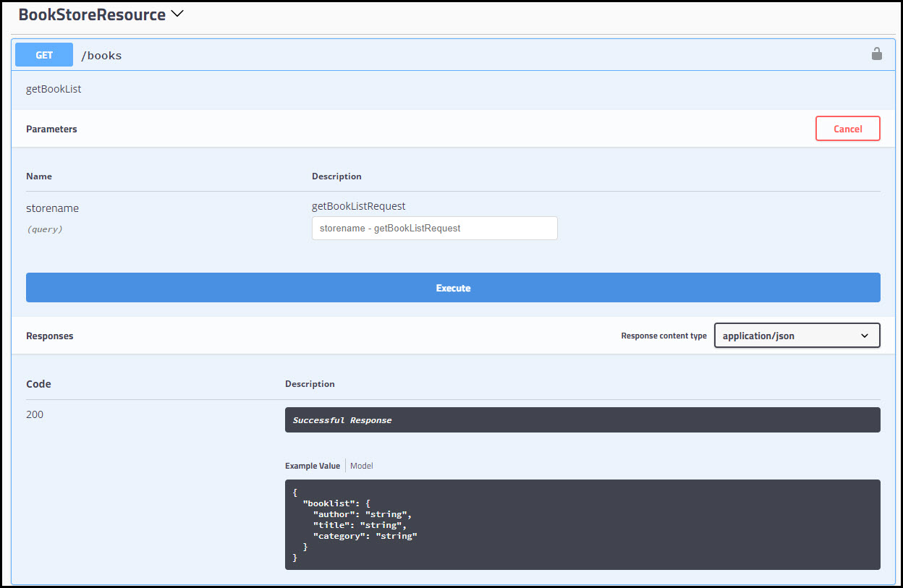The height and width of the screenshot is (588, 903).
Task: Click the storename parameter name
Action: 52,208
